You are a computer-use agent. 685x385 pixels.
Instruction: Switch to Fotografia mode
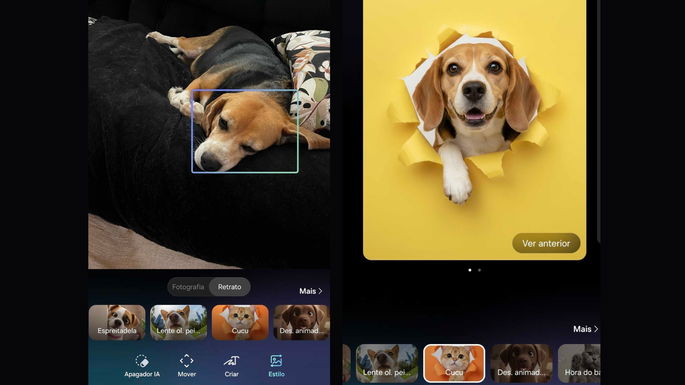click(188, 287)
